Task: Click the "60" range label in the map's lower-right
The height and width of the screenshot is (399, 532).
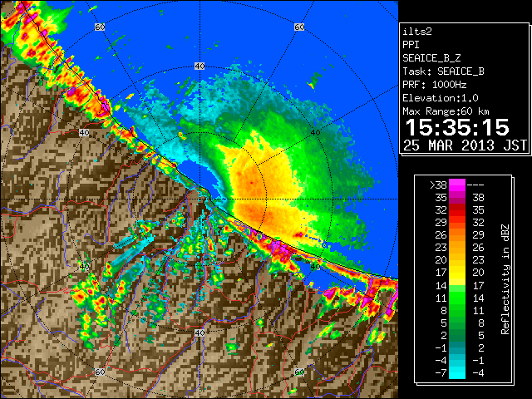Action: (299, 372)
